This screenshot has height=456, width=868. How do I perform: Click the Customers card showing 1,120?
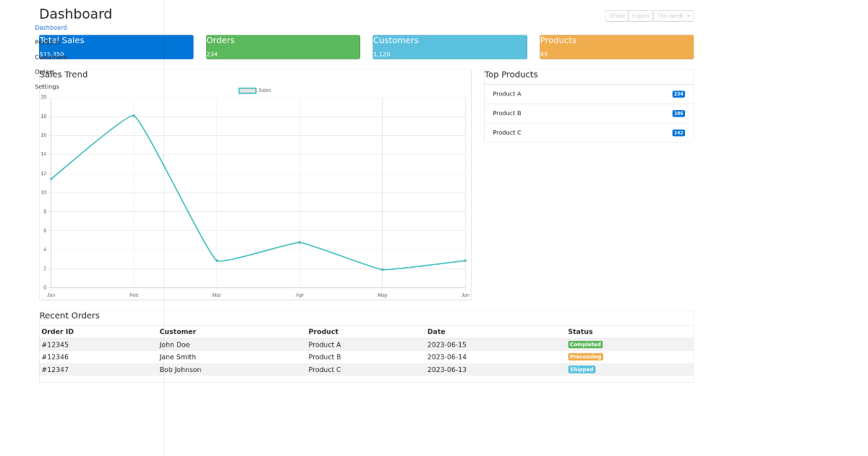[x=449, y=46]
